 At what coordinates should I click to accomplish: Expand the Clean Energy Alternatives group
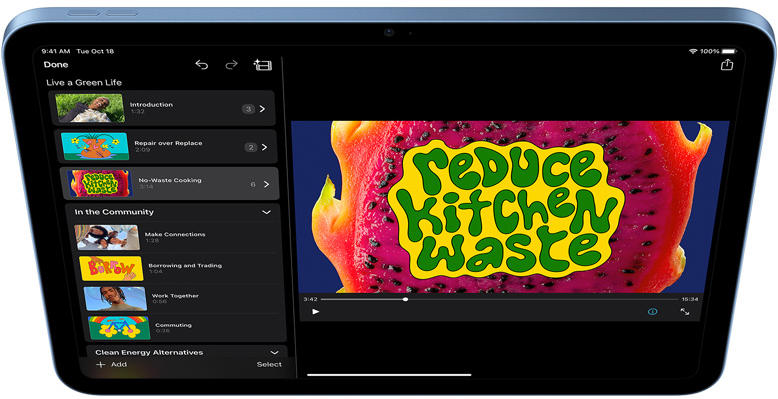[274, 353]
